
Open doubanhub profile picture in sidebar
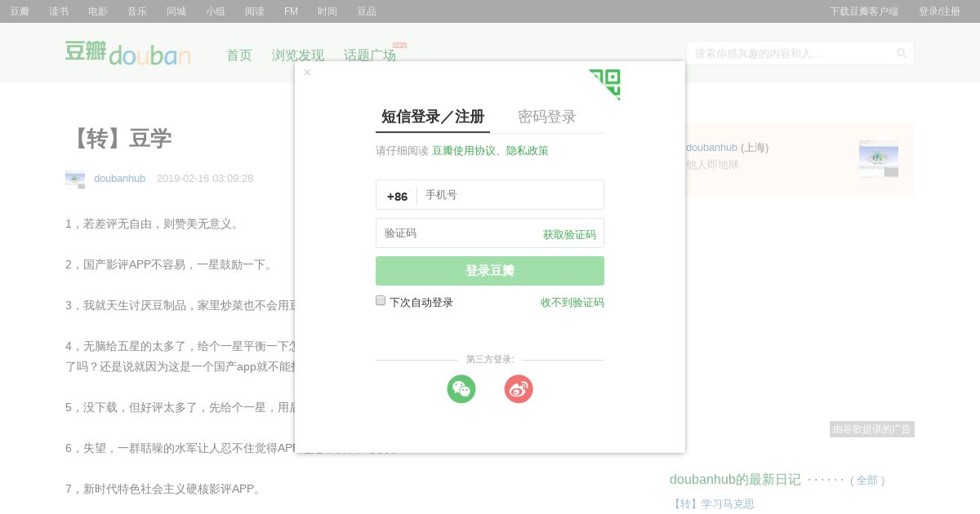tap(879, 158)
